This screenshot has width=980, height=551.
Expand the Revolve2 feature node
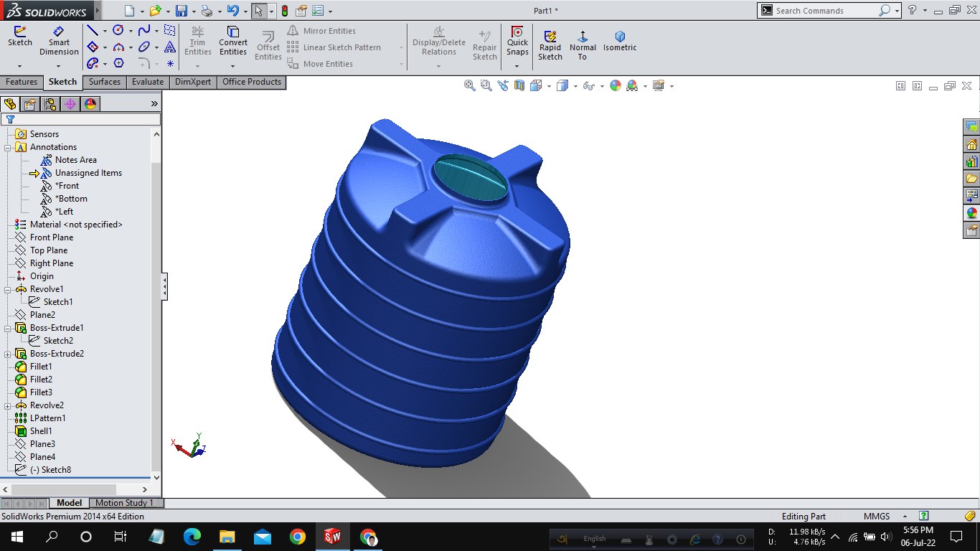[x=8, y=405]
